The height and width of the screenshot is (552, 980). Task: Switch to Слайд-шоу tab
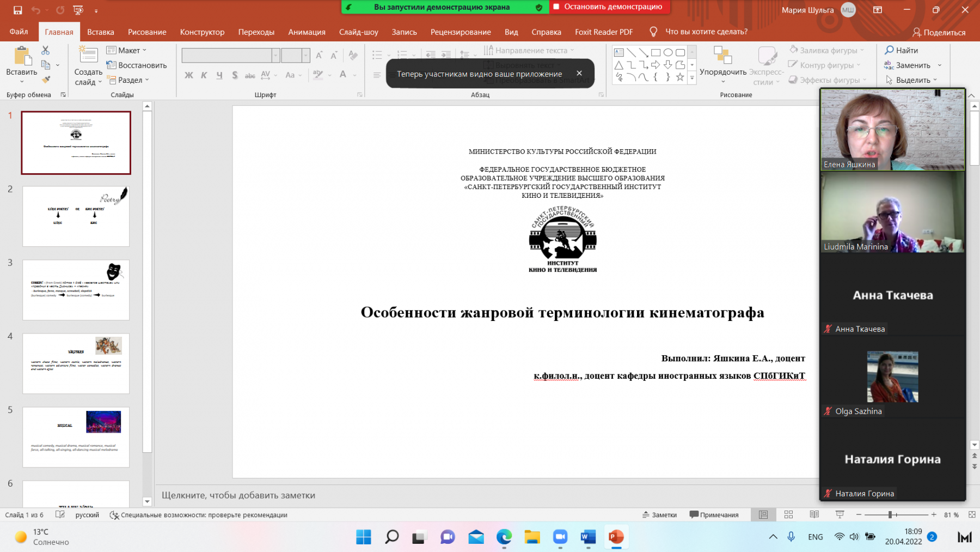[x=358, y=32]
